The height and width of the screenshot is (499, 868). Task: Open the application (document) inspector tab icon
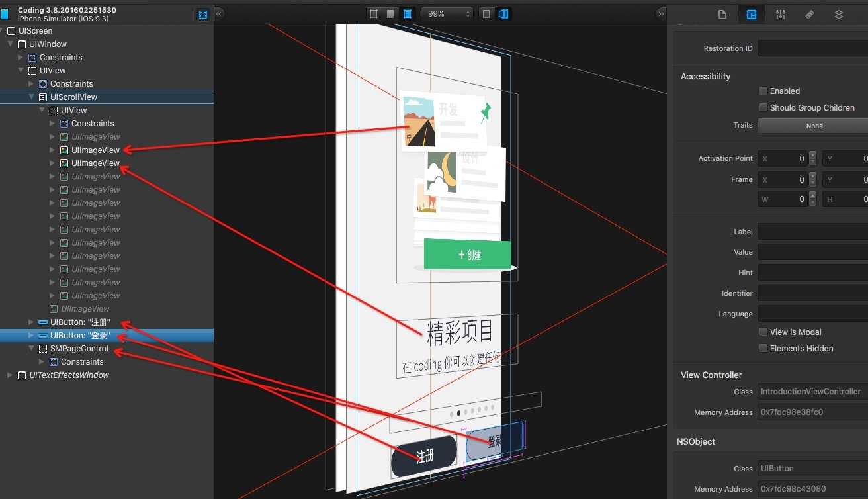pyautogui.click(x=722, y=15)
